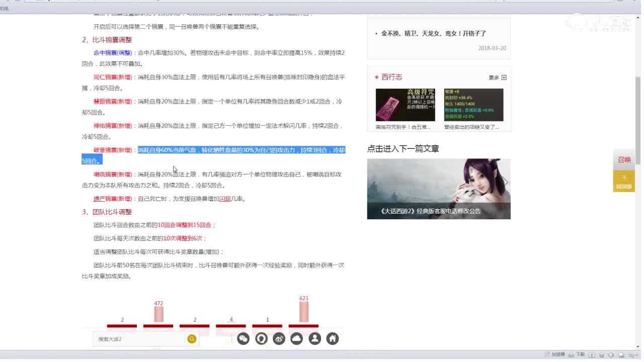Image resolution: width=644 pixels, height=362 pixels.
Task: Click the trash bin icon in status bar
Action: [602, 355]
